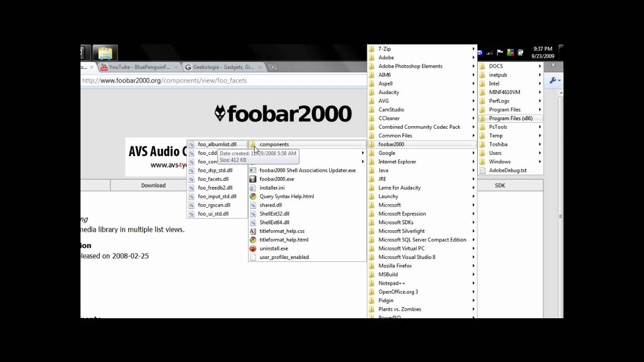Open the Toshiba folder item
Image resolution: width=644 pixels, height=362 pixels.
(x=511, y=144)
